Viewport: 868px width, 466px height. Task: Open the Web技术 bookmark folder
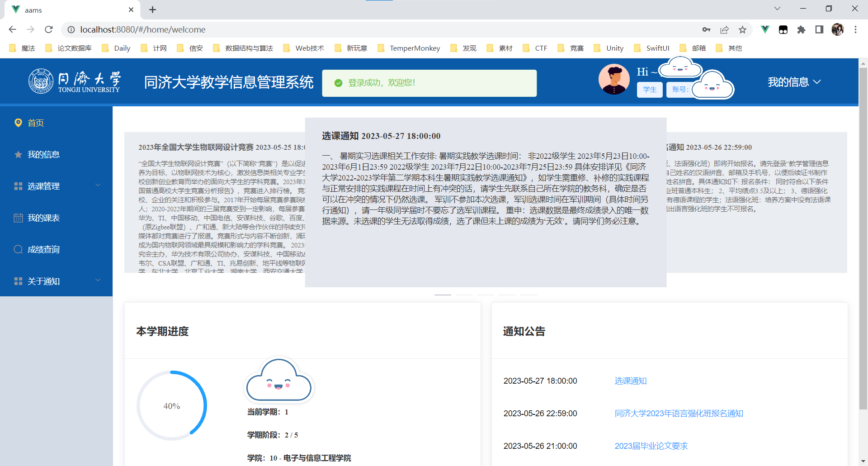point(304,48)
